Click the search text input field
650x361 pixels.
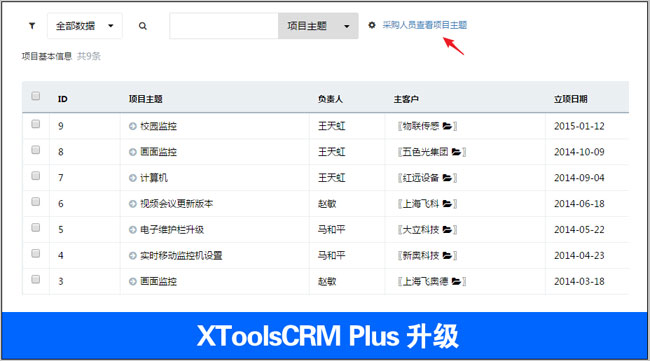(x=224, y=26)
